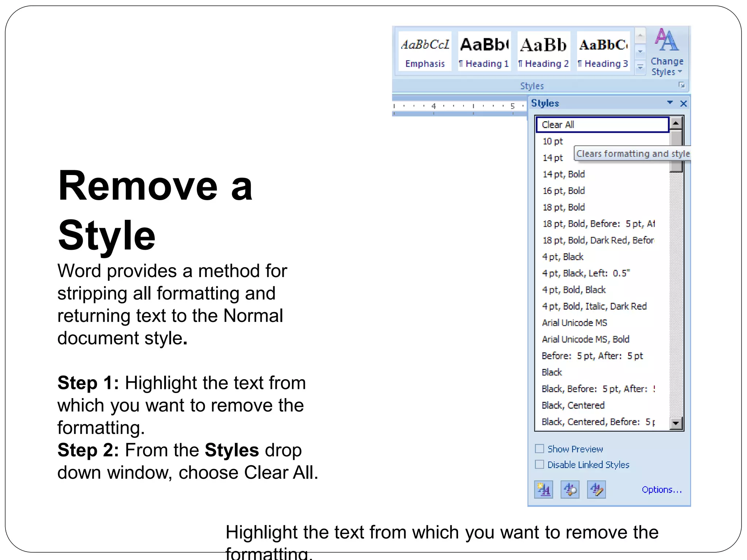Select the '18 pt, Bold' style entry
Viewport: 747px width, 560px height.
pyautogui.click(x=603, y=207)
